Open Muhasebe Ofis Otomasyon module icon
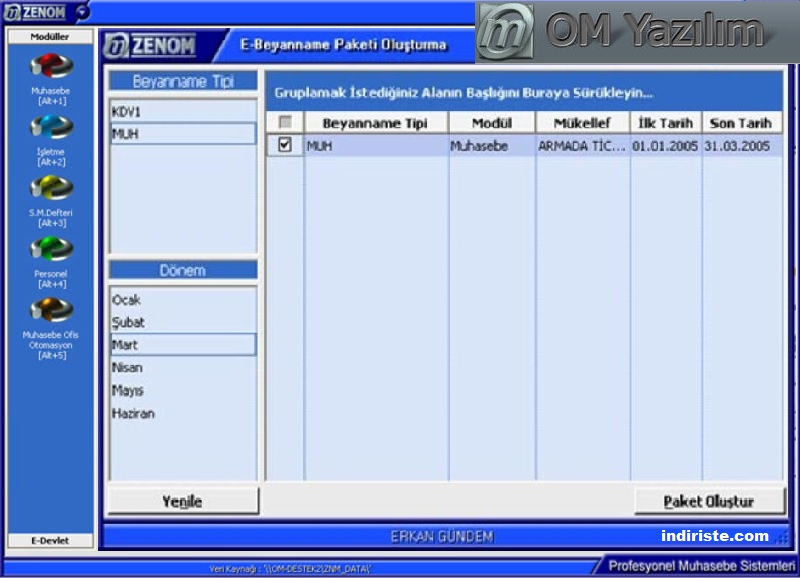 click(x=51, y=310)
